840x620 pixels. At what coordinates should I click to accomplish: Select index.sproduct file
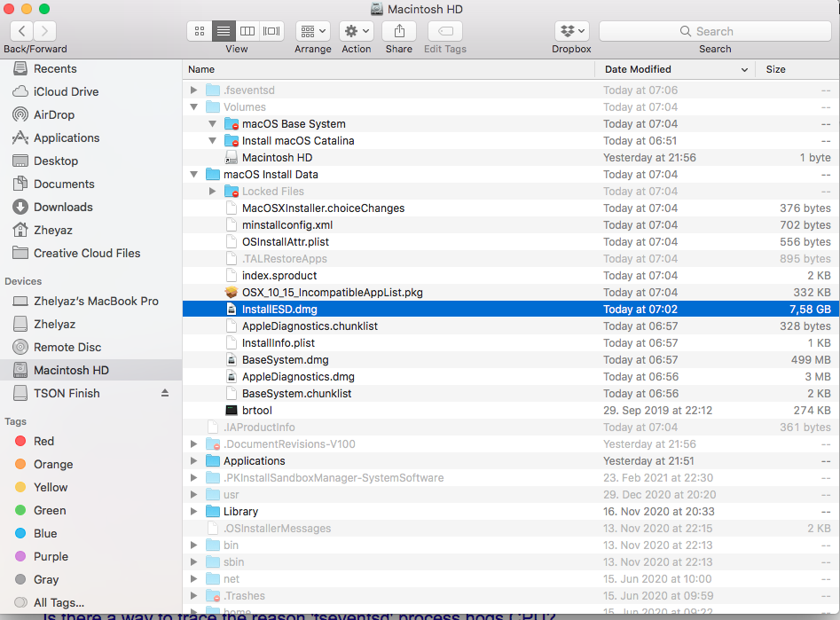(511, 276)
